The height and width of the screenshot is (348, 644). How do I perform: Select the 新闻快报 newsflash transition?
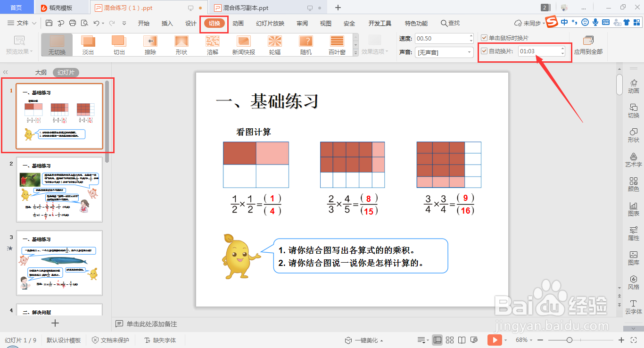coord(244,45)
